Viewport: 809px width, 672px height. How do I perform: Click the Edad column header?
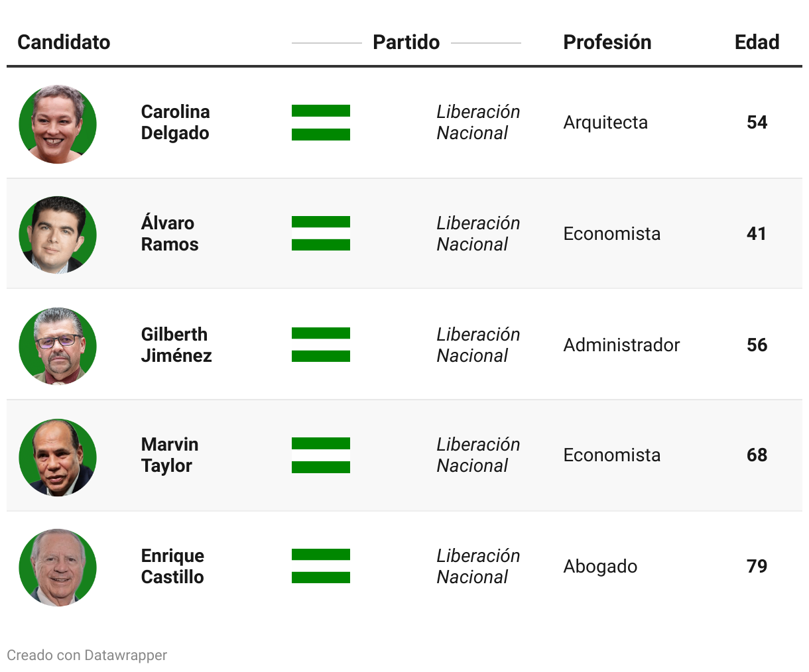coord(757,42)
